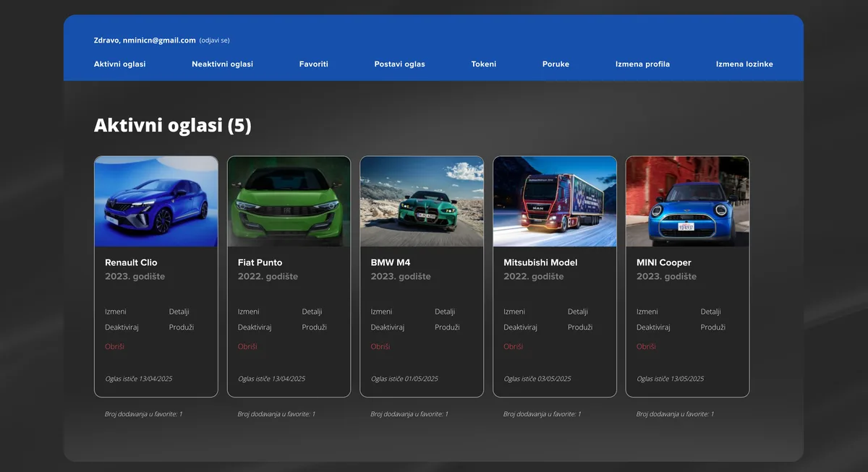Click the Mitsubishi Model title
The height and width of the screenshot is (472, 868).
click(x=540, y=262)
